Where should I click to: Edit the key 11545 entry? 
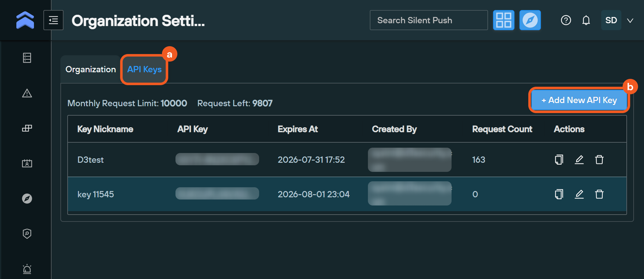[579, 194]
